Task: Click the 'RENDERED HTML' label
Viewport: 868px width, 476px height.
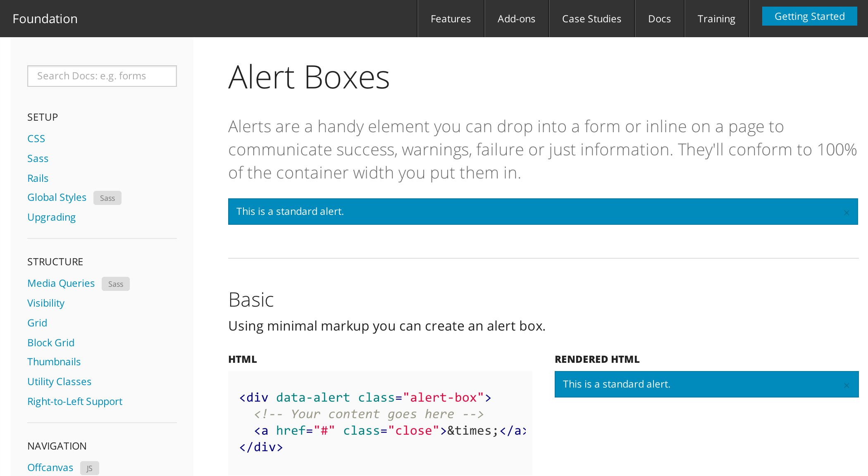Action: pos(597,359)
